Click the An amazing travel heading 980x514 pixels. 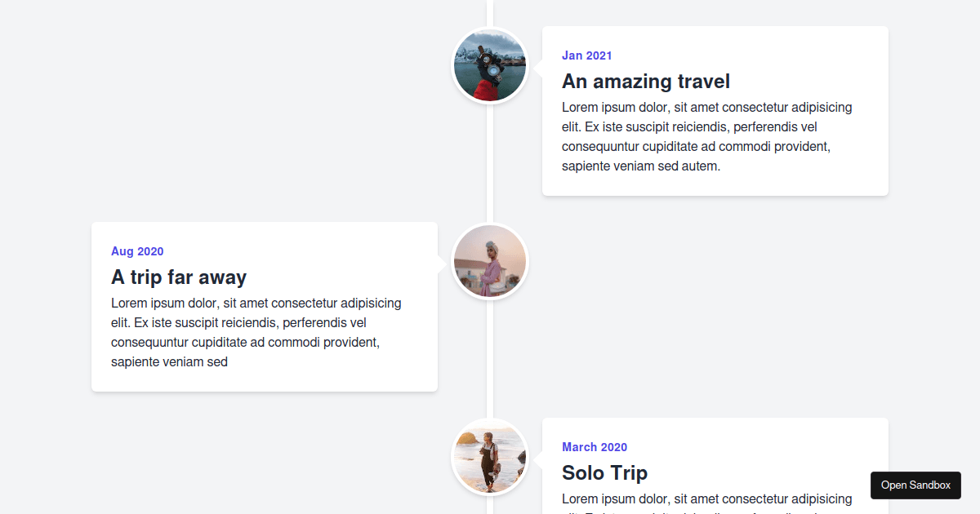pyautogui.click(x=645, y=82)
